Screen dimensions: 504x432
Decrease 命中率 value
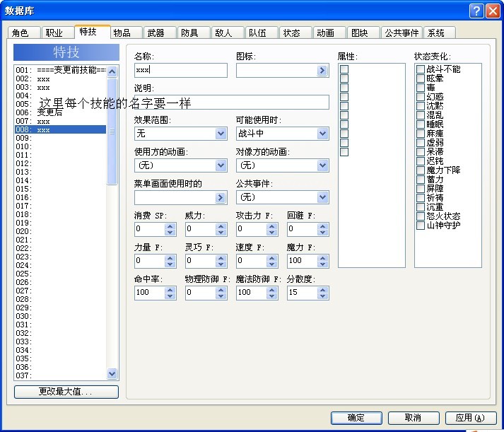(170, 296)
